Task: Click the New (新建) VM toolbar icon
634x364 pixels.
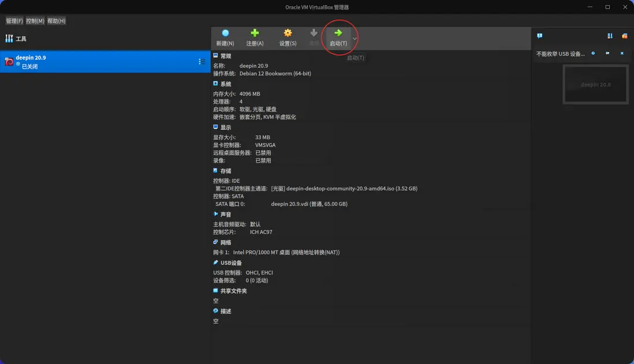Action: (x=225, y=33)
